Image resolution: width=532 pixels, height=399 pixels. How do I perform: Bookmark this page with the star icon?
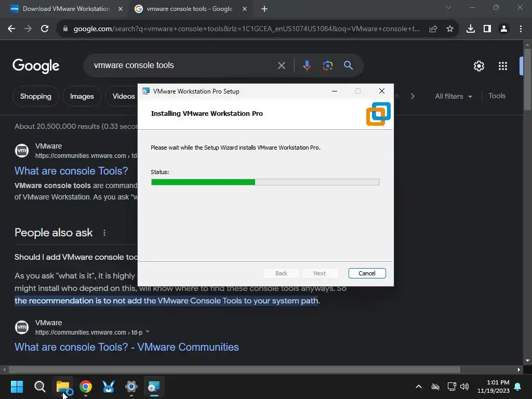click(449, 29)
